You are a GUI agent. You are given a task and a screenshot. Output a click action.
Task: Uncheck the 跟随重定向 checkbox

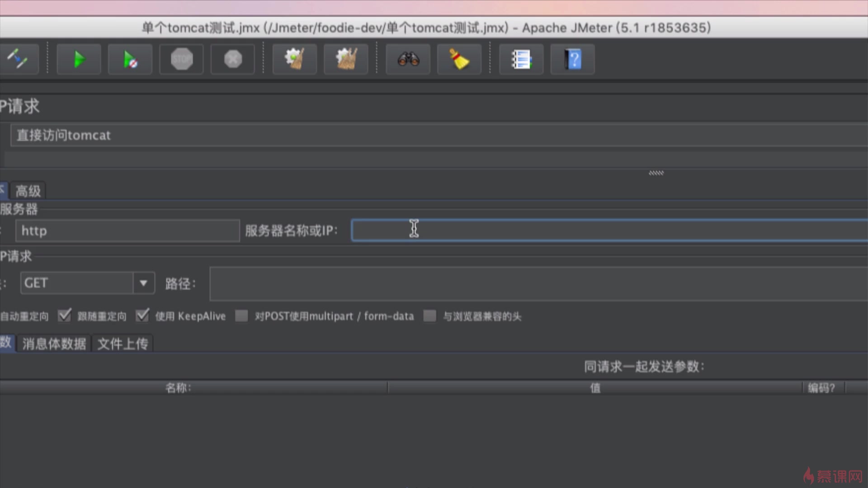coord(65,315)
